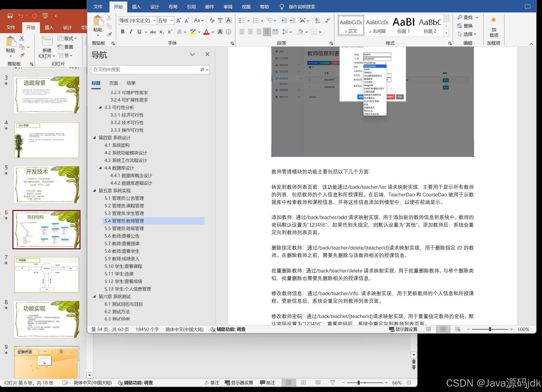The width and height of the screenshot is (542, 392).
Task: Click 加载项 add-ins button
Action: pyautogui.click(x=494, y=28)
